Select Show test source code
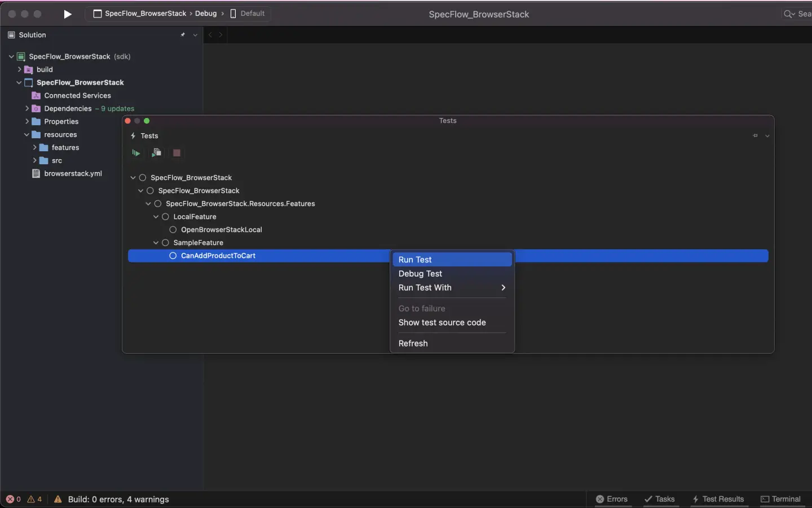The image size is (812, 508). (442, 323)
